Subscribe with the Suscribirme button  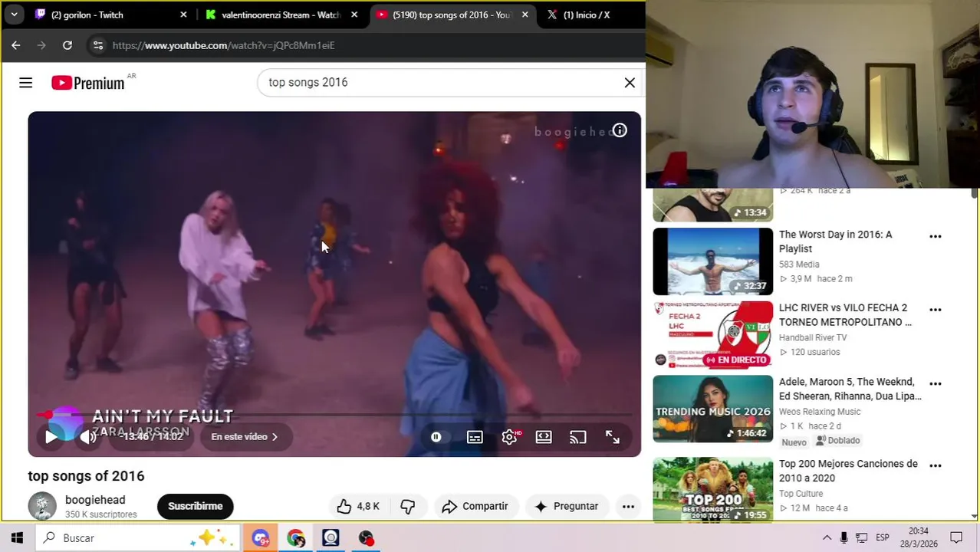pos(196,506)
